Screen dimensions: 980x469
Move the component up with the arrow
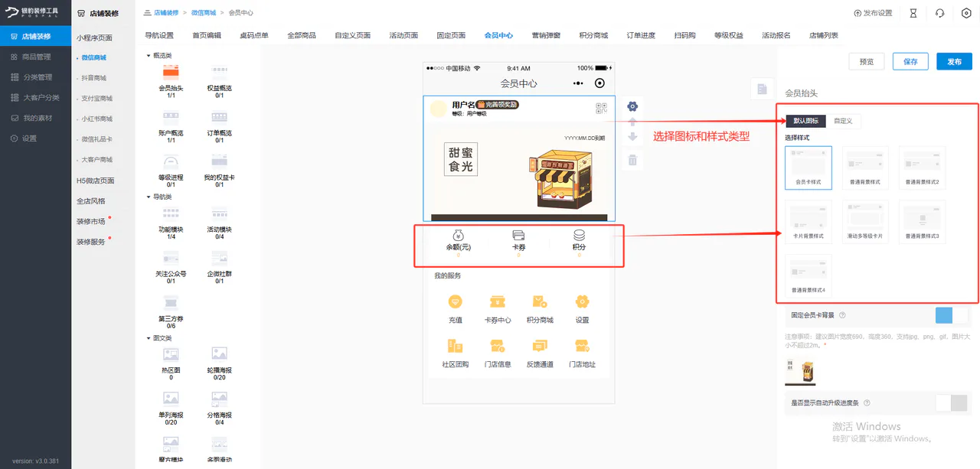632,122
